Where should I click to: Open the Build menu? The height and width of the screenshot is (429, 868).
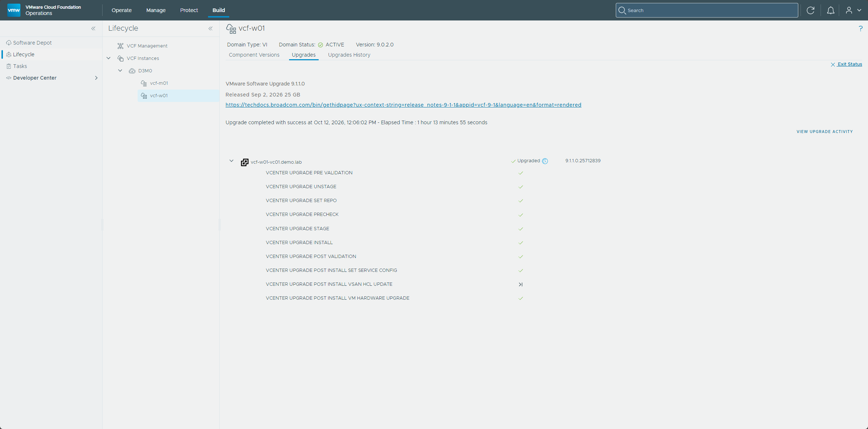tap(219, 10)
